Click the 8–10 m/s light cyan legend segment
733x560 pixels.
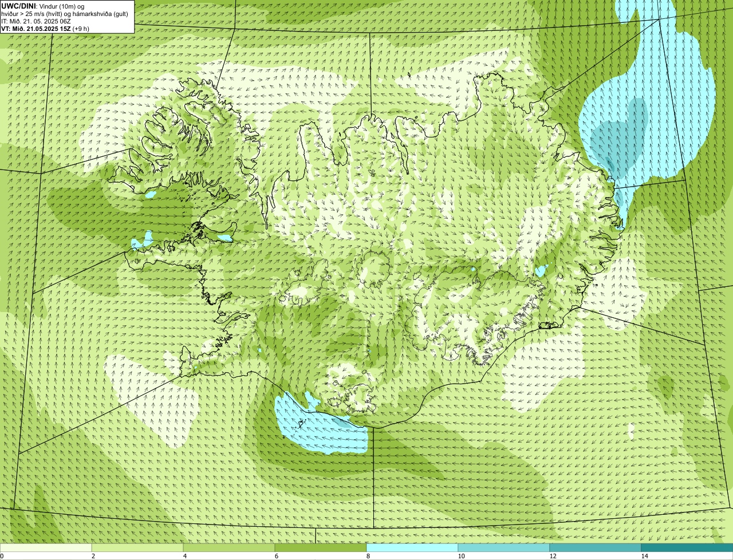pyautogui.click(x=412, y=547)
